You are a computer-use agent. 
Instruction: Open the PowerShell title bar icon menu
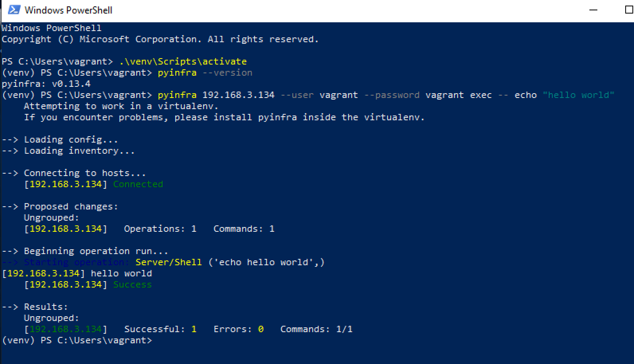pos(14,10)
